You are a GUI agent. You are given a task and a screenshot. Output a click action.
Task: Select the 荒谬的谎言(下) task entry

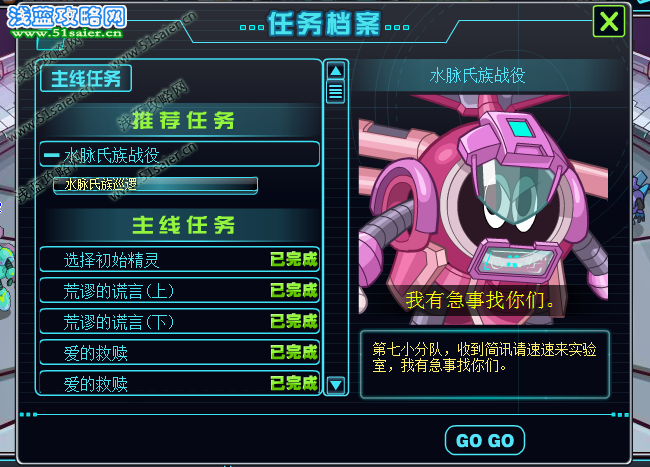pos(179,322)
